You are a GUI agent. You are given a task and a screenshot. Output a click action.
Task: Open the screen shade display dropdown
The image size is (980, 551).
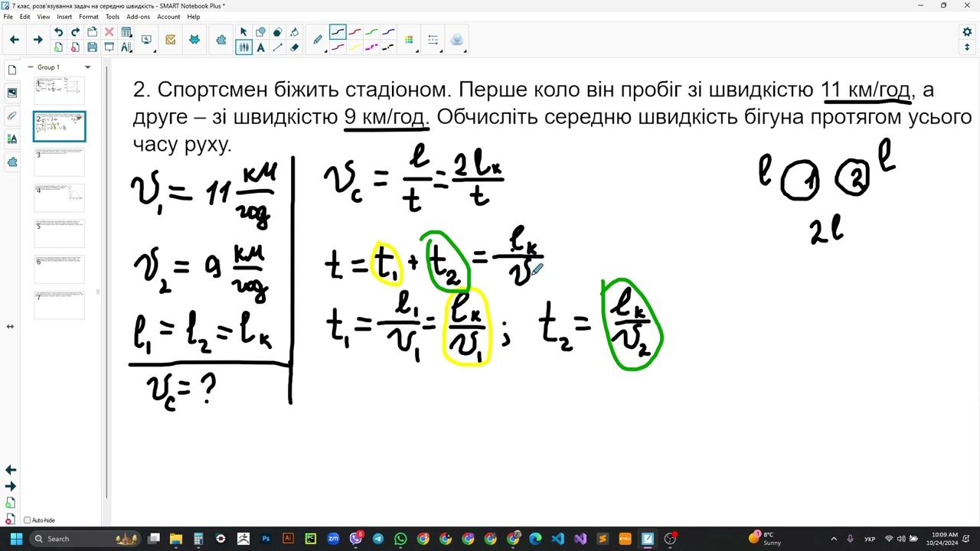146,40
